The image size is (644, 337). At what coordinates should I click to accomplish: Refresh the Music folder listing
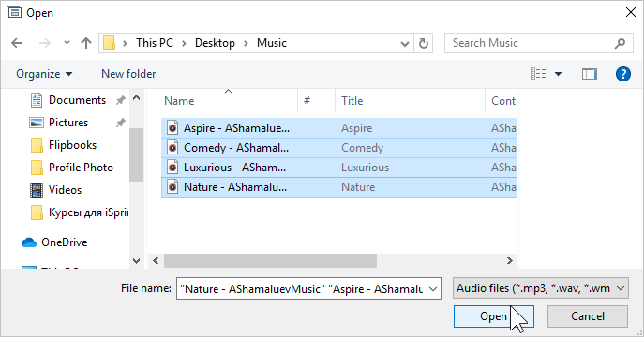click(424, 43)
